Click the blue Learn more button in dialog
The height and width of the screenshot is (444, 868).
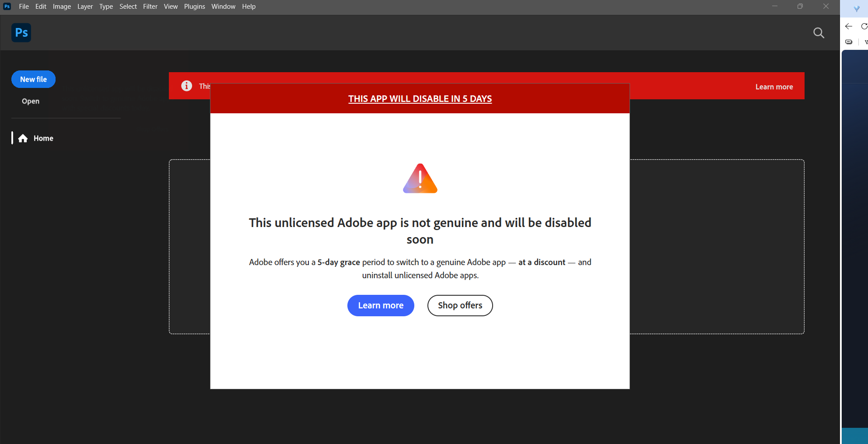(x=381, y=305)
